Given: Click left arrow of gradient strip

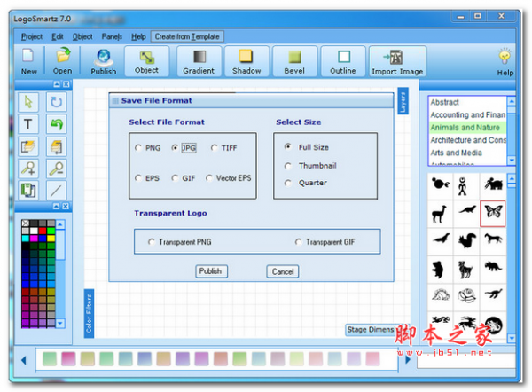Looking at the screenshot, I should 24,360.
